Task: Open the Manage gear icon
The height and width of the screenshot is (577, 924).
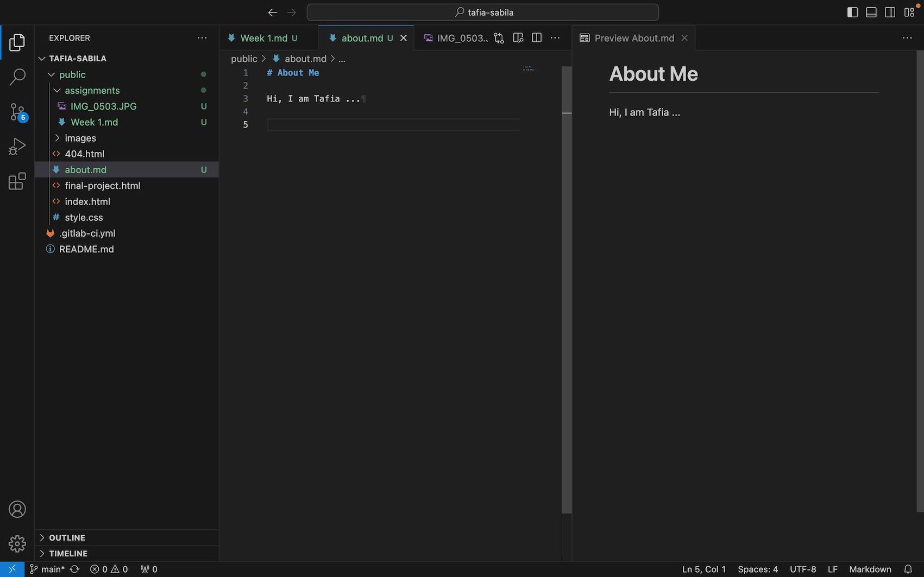Action: pyautogui.click(x=17, y=543)
